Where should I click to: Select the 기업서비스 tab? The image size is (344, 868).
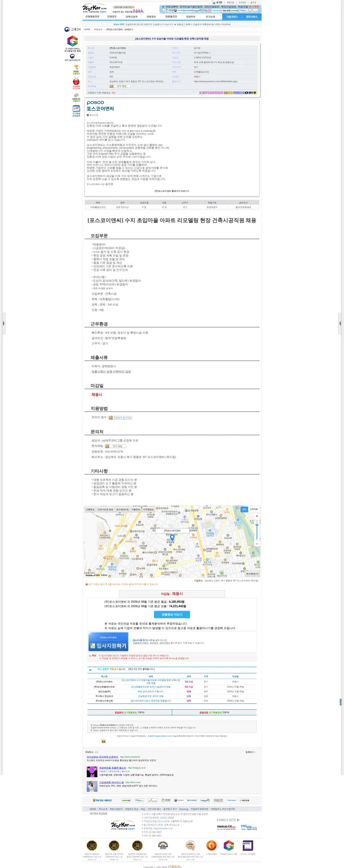pos(232,17)
